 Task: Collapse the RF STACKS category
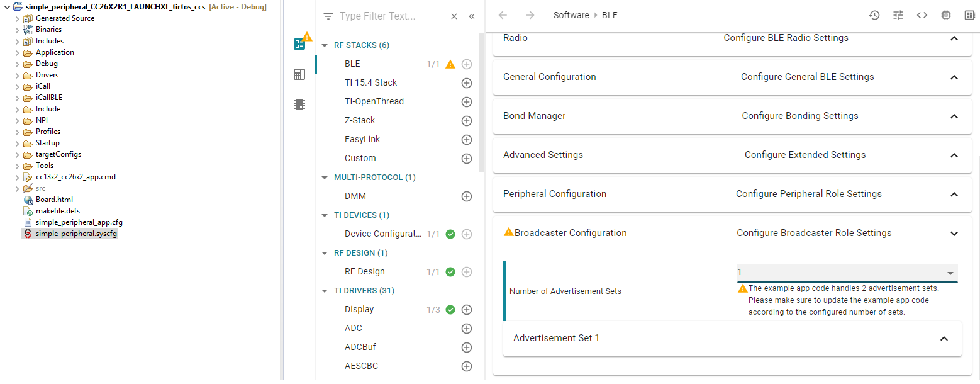(x=325, y=45)
